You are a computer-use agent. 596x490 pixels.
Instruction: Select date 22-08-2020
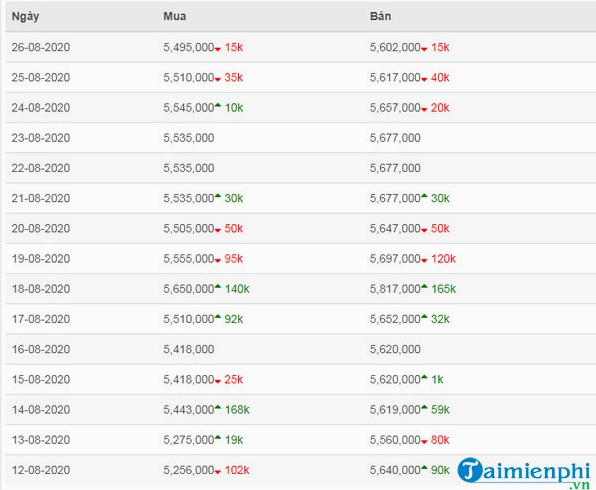[x=41, y=168]
